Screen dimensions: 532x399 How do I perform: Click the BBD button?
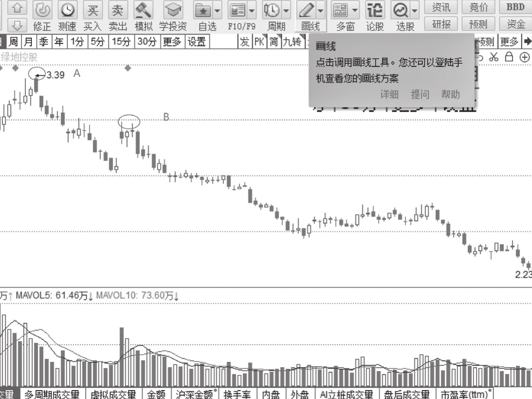[515, 7]
